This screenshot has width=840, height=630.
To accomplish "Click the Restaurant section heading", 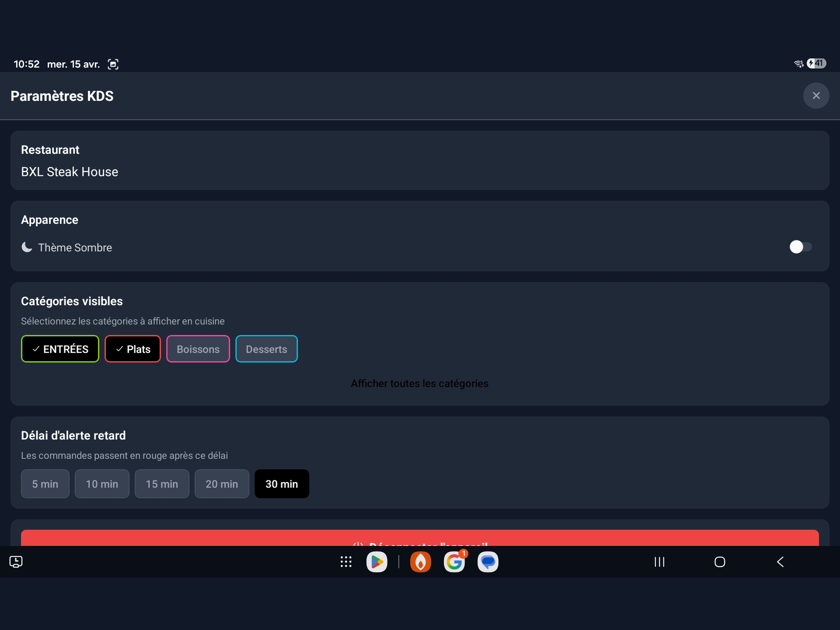I will [50, 150].
